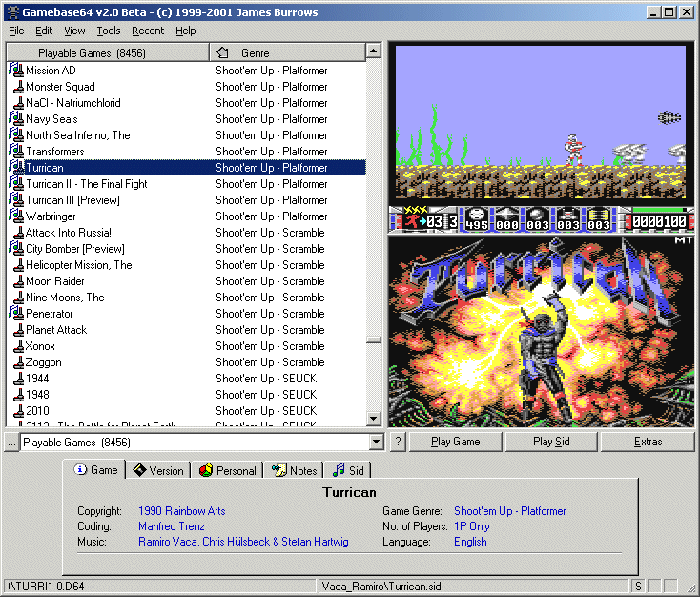This screenshot has height=597, width=700.
Task: Switch to the Sid tab
Action: pyautogui.click(x=348, y=470)
